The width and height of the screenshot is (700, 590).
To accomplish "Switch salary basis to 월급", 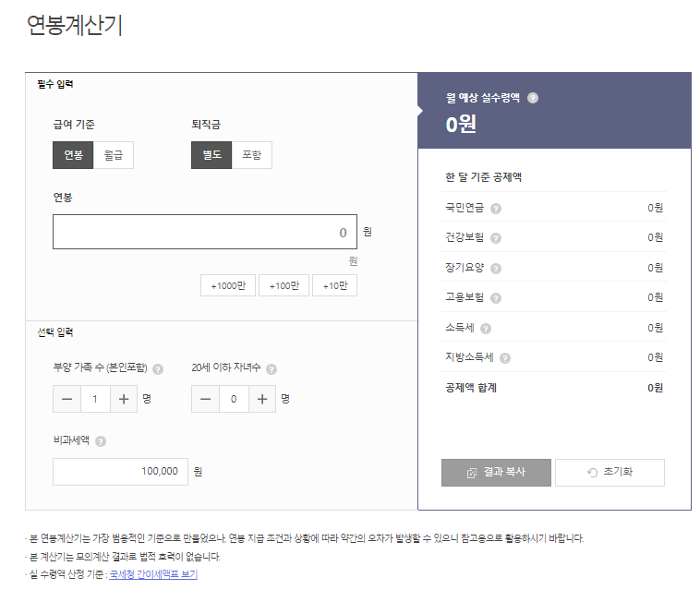I will (114, 155).
